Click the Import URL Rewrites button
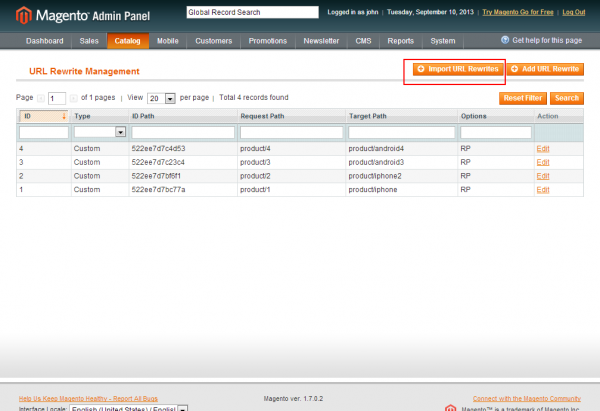The width and height of the screenshot is (600, 411). [458, 69]
